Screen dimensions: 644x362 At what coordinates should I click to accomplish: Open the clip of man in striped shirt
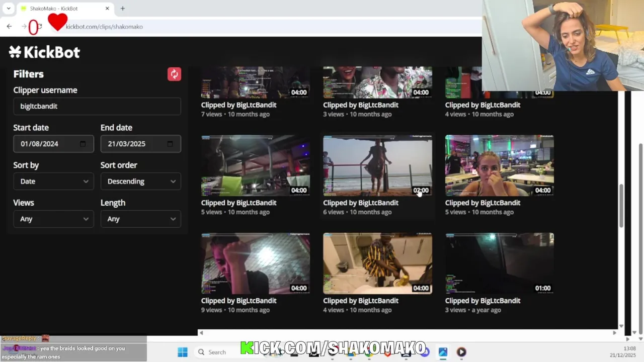click(x=377, y=263)
